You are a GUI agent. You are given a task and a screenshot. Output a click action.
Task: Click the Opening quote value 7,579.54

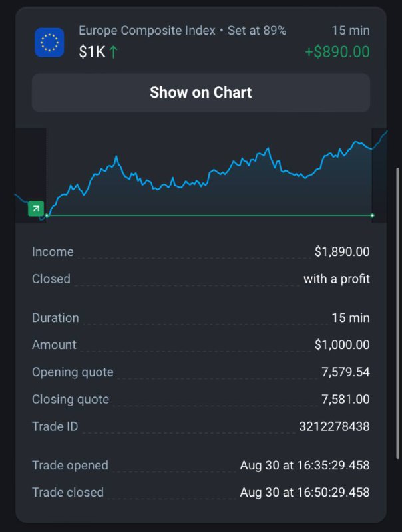(345, 372)
